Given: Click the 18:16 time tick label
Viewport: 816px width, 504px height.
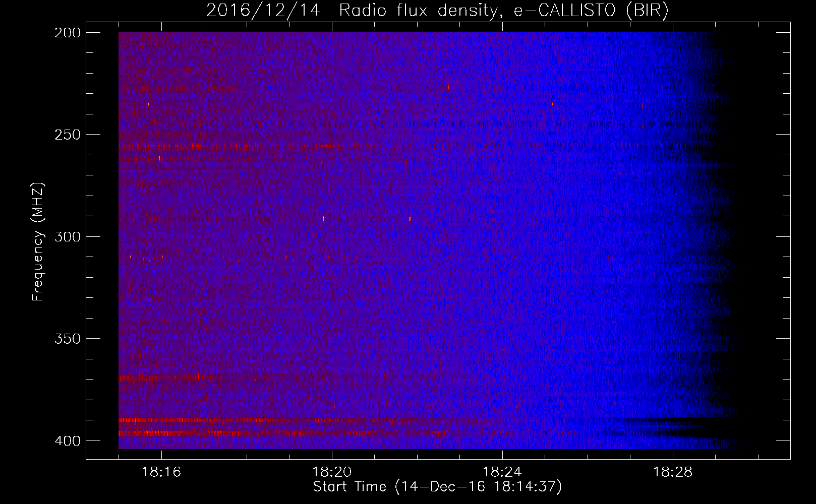Looking at the screenshot, I should [x=161, y=472].
